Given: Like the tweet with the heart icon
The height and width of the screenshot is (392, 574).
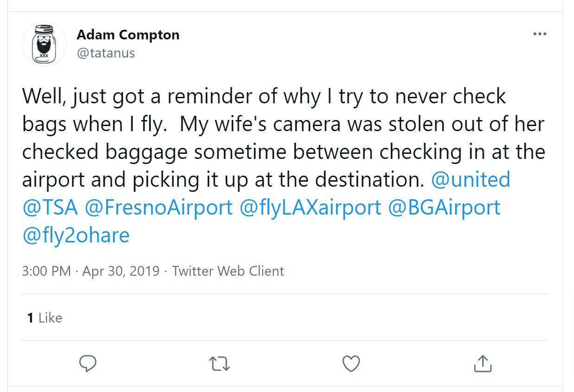Looking at the screenshot, I should (351, 364).
